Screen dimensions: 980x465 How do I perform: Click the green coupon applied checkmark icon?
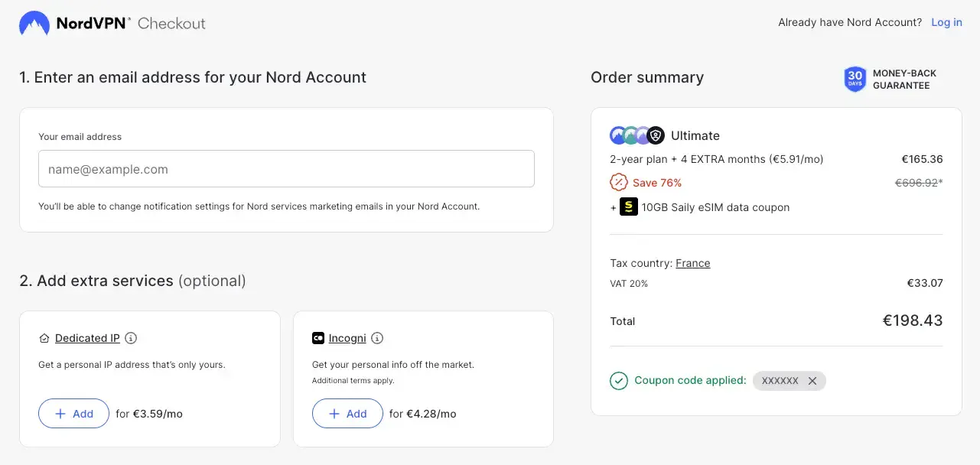(619, 380)
